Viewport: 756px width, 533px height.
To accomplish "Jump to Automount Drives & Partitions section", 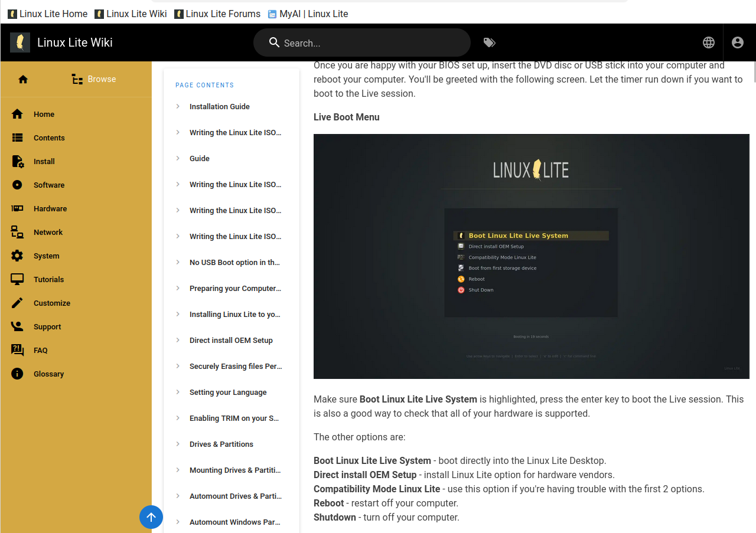I will coord(232,496).
